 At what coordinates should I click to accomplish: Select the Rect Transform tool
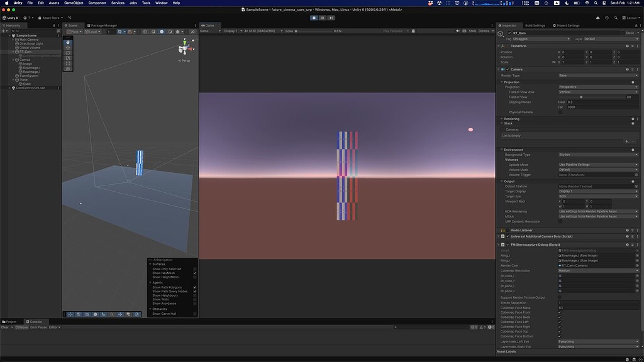pyautogui.click(x=68, y=63)
